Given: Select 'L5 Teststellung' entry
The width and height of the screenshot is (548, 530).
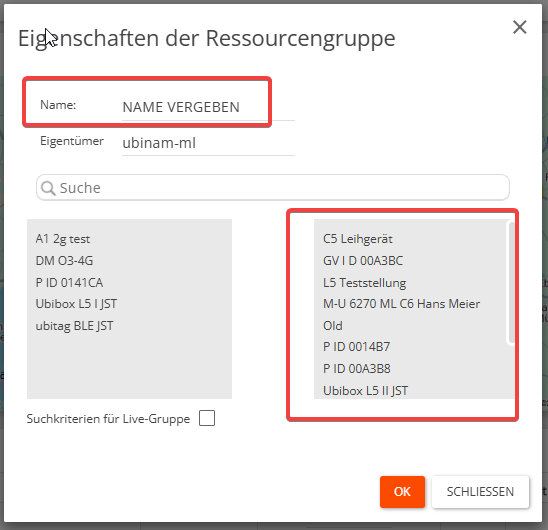Looking at the screenshot, I should tap(365, 282).
